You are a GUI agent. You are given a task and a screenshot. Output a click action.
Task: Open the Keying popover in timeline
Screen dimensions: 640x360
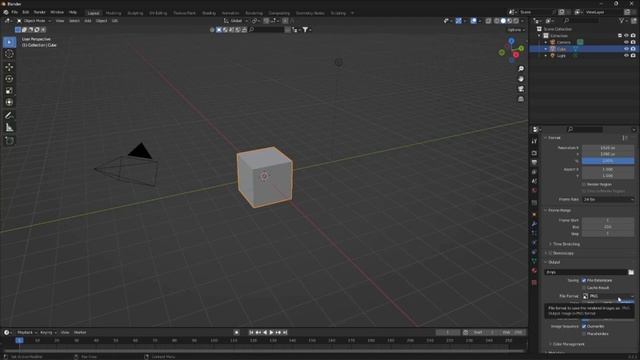48,333
